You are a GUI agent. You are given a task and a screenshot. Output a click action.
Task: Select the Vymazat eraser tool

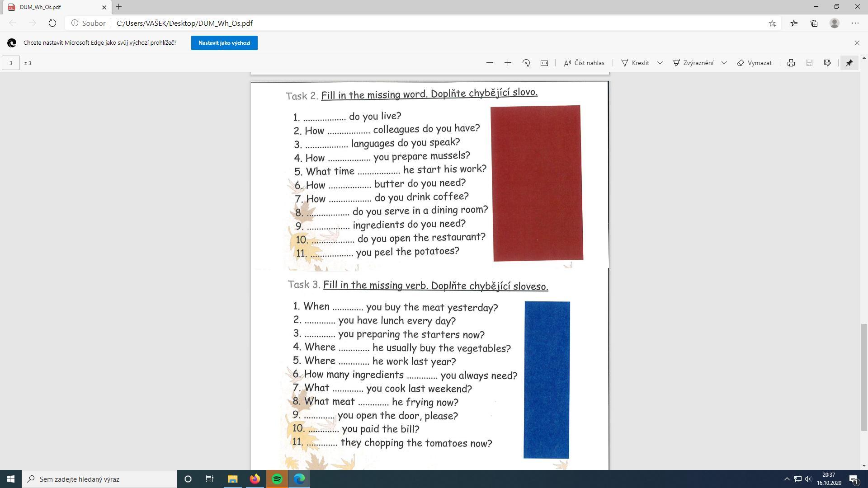(x=754, y=63)
